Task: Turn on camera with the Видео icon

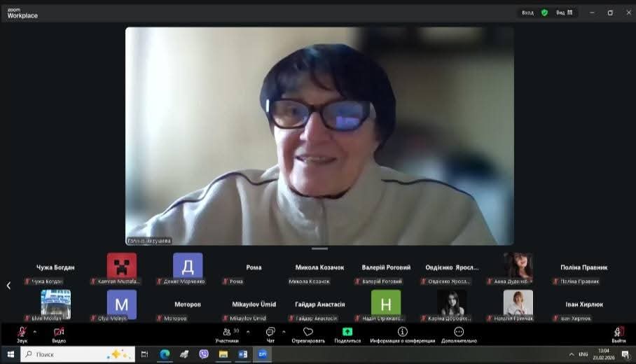Action: pyautogui.click(x=59, y=332)
